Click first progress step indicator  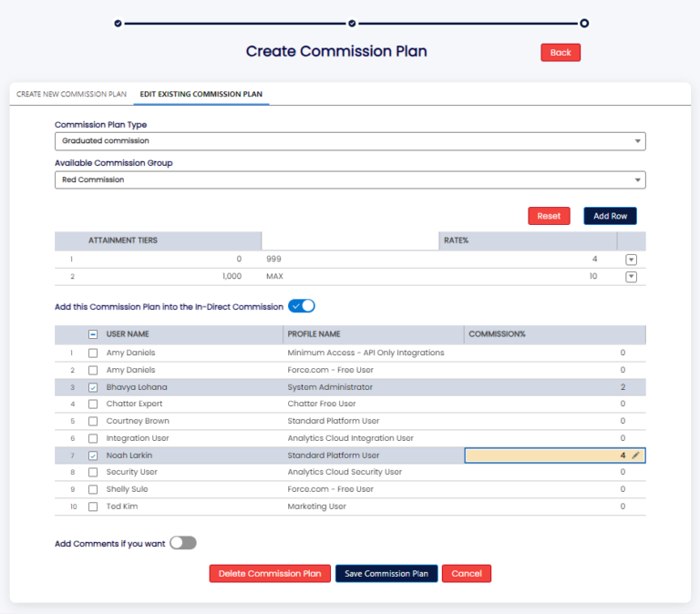118,23
